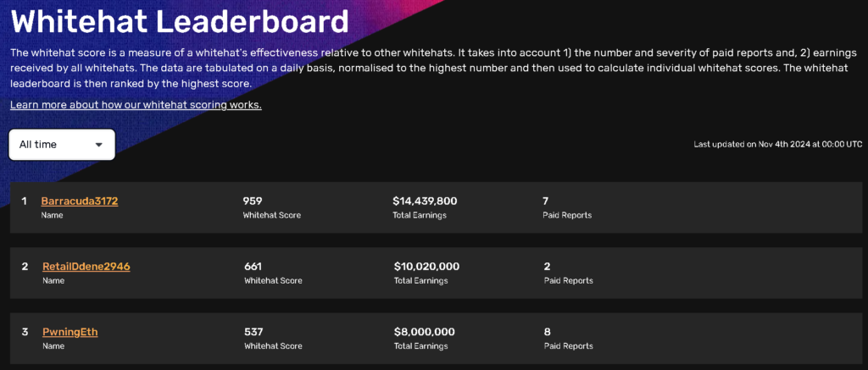The image size is (868, 370).
Task: Click rank number 3 in third row
Action: [x=25, y=332]
